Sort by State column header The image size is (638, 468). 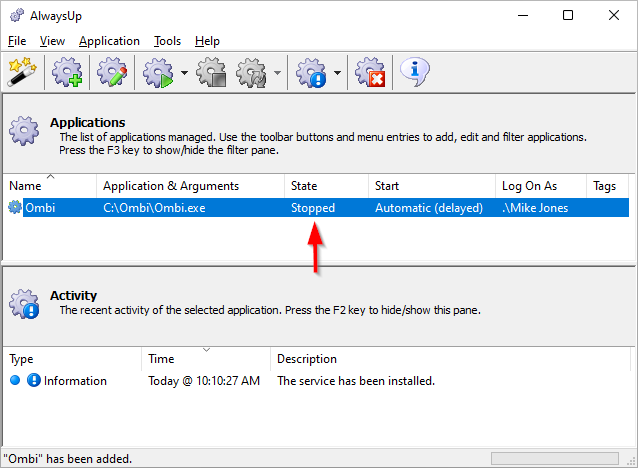(x=326, y=186)
